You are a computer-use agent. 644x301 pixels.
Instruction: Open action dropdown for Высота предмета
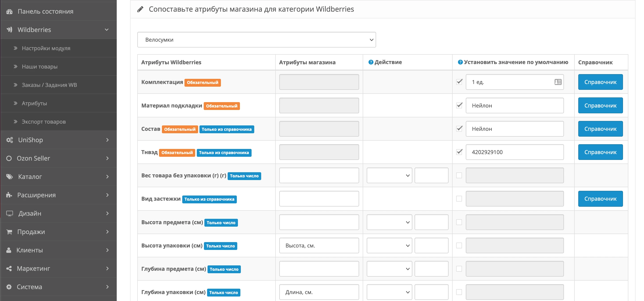click(389, 222)
